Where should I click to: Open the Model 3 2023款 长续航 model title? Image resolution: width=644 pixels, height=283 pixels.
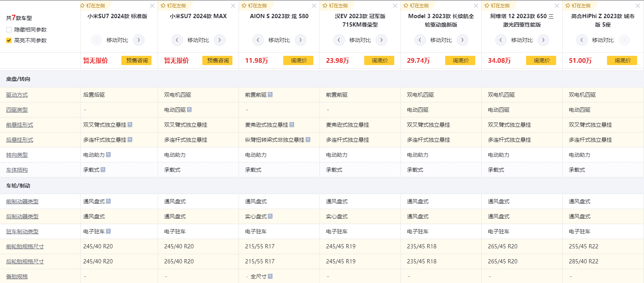pyautogui.click(x=441, y=20)
